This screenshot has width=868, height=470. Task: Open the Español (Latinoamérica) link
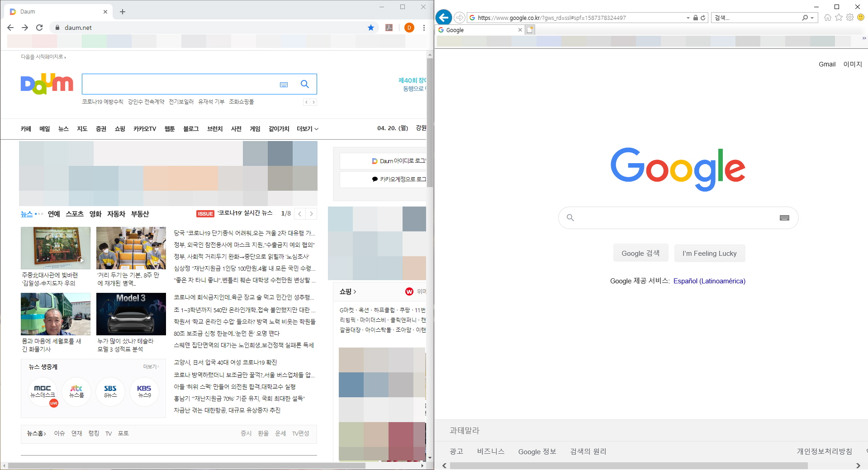pyautogui.click(x=709, y=281)
